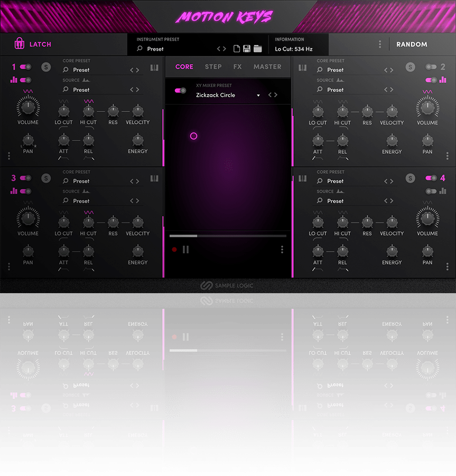The width and height of the screenshot is (456, 476).
Task: Switch to the MASTER tab
Action: coord(267,67)
